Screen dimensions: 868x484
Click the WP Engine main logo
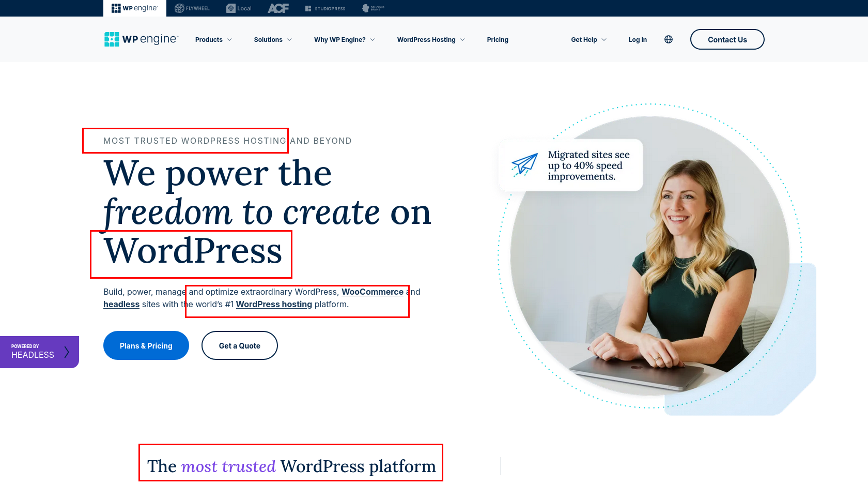point(141,39)
